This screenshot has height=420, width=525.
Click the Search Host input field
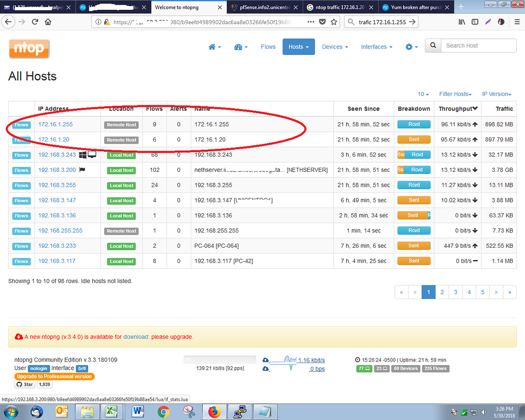[x=478, y=46]
